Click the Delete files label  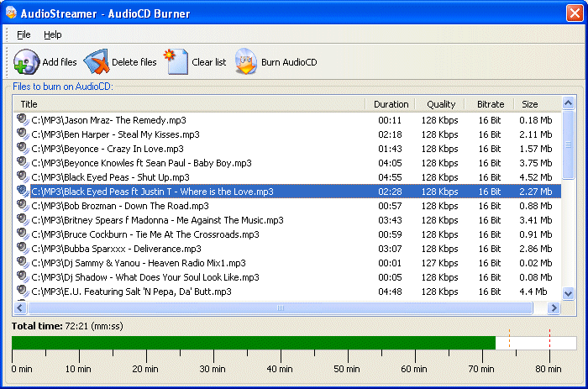pyautogui.click(x=134, y=62)
